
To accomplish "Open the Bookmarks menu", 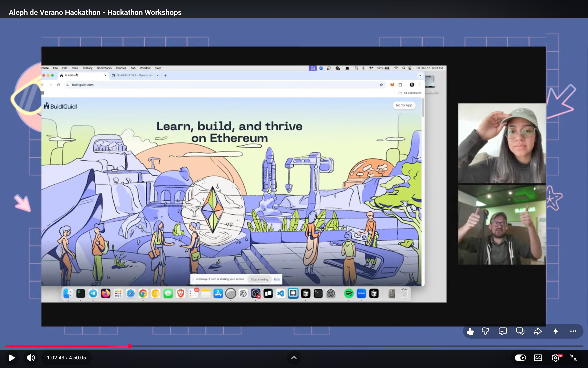I will tap(104, 68).
